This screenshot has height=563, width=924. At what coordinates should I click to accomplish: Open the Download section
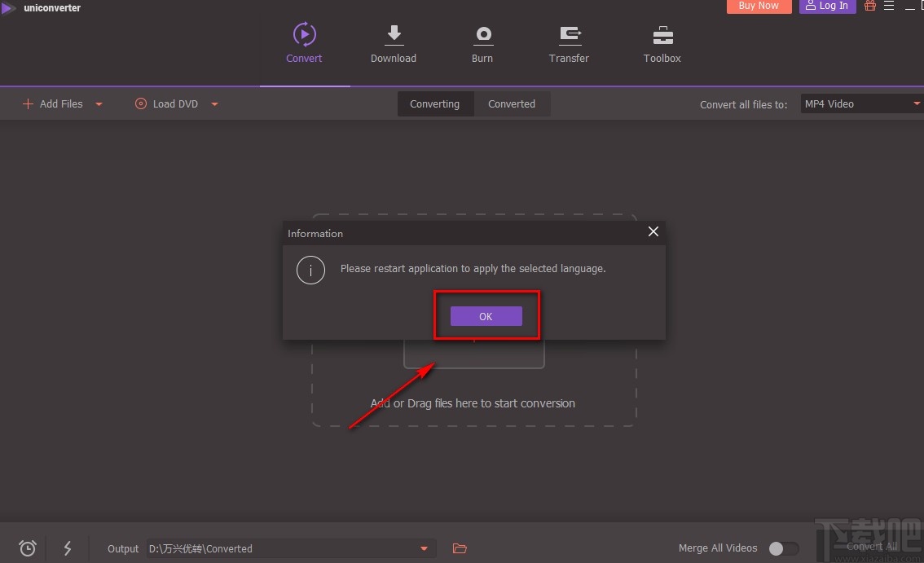[x=394, y=43]
